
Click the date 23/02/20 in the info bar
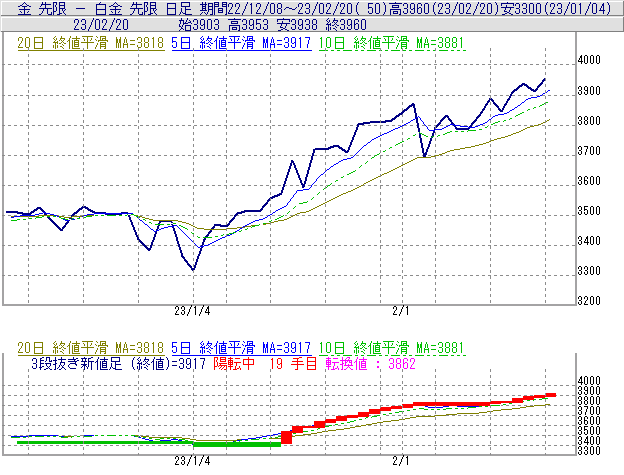coord(101,25)
